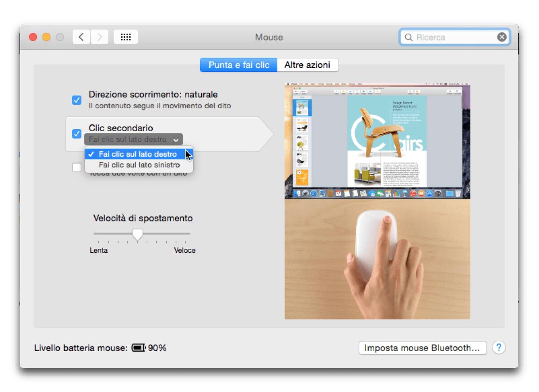539x392 pixels.
Task: Enable the unchecked tap gesture checkbox
Action: coord(76,167)
